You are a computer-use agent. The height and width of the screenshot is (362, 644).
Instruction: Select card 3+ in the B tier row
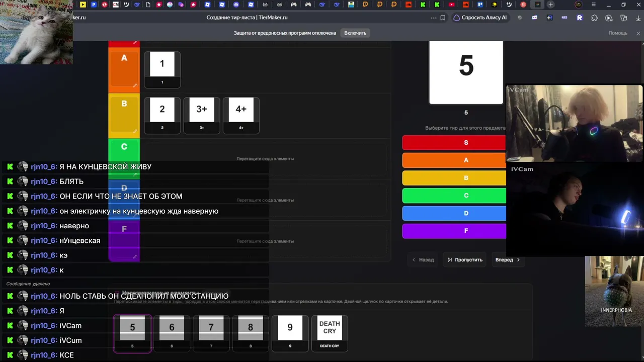202,116
